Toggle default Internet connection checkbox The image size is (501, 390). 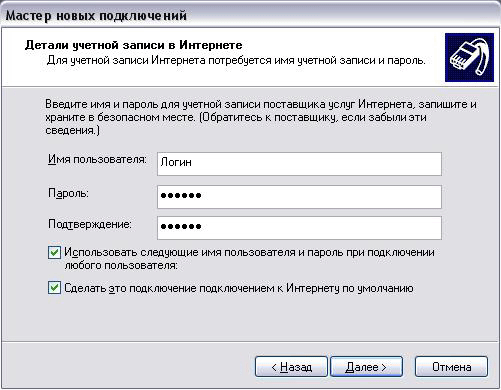click(x=54, y=288)
